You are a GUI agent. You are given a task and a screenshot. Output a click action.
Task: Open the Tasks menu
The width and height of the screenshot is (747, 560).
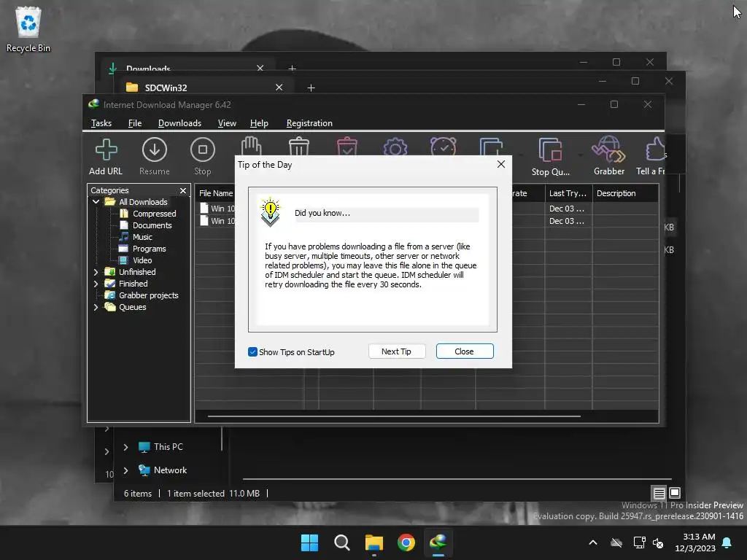(101, 122)
